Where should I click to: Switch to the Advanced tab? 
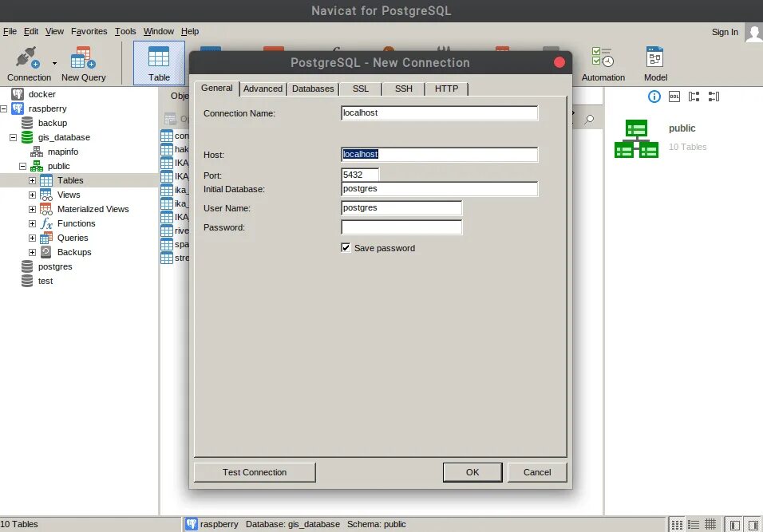(263, 89)
